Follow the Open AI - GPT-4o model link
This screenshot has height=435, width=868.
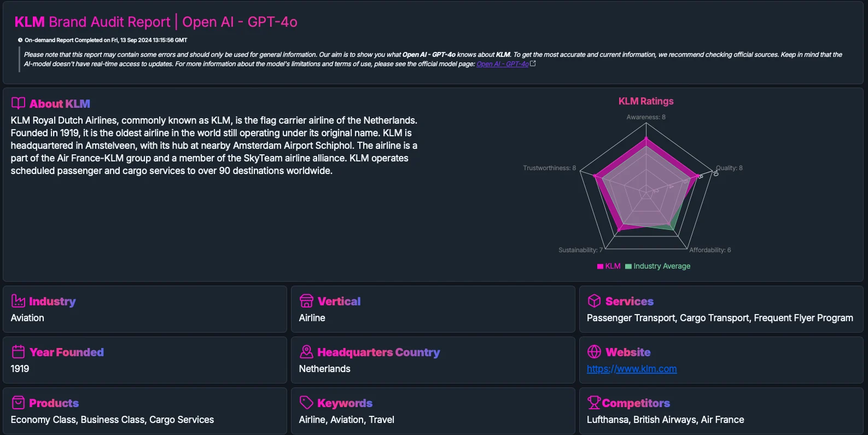(x=503, y=63)
